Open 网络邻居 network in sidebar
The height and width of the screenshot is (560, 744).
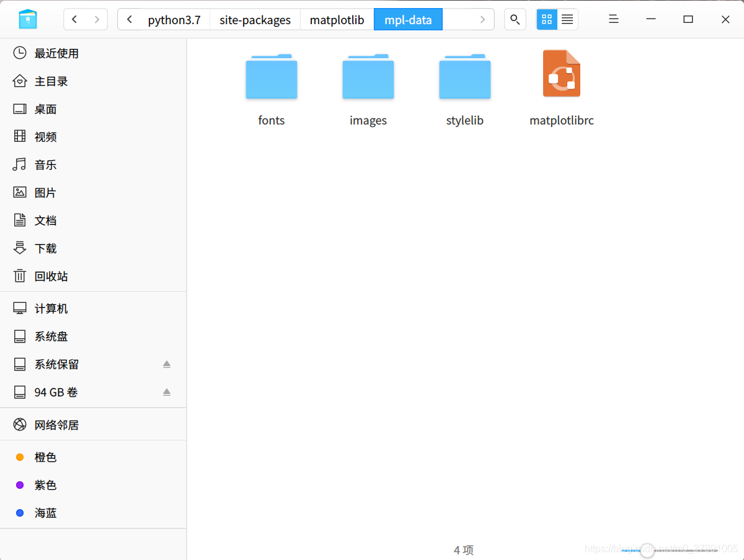tap(93, 425)
